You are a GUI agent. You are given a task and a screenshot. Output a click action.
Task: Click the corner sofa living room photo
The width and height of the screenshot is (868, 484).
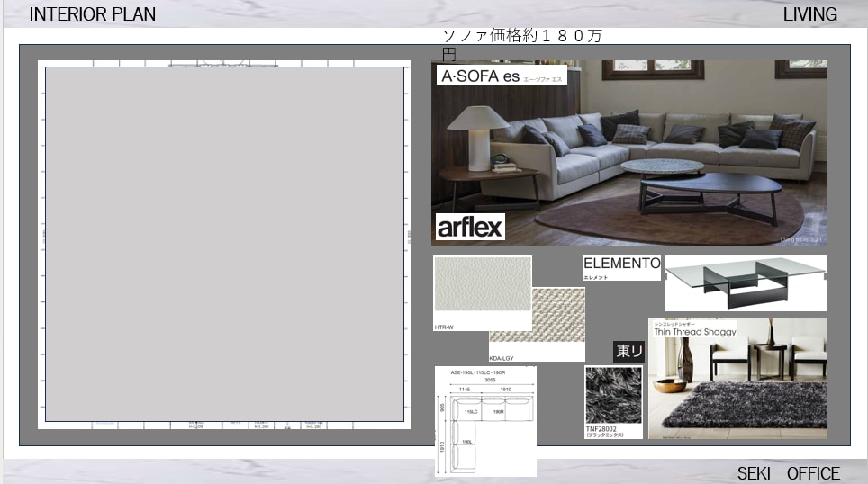click(x=629, y=153)
